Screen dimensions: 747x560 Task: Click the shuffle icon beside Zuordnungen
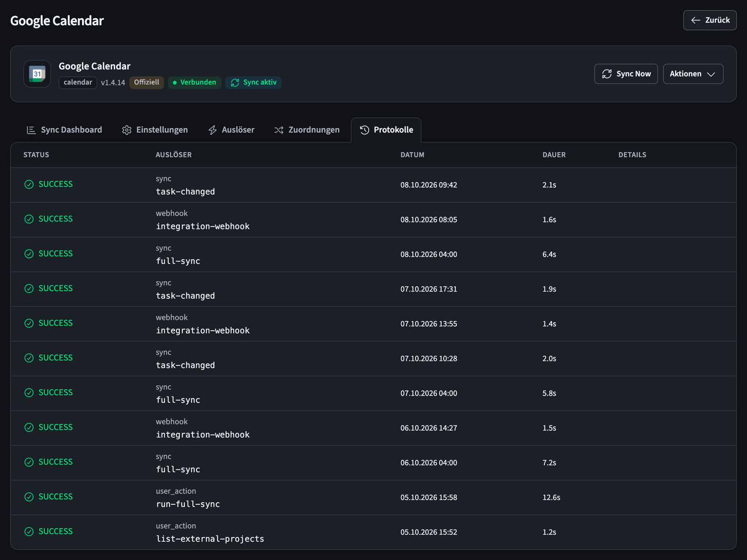click(x=279, y=130)
